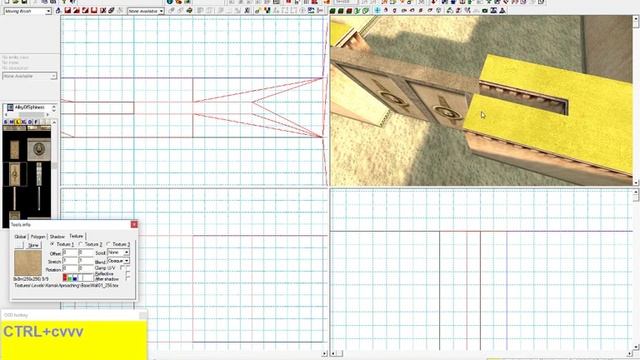Click the F button in texture browser
Viewport: 640px width, 360px height.
[36, 122]
